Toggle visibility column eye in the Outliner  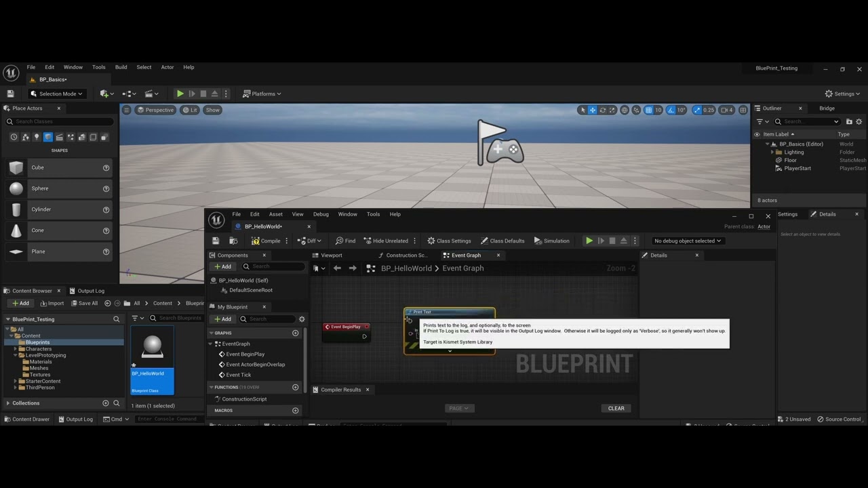pyautogui.click(x=757, y=134)
